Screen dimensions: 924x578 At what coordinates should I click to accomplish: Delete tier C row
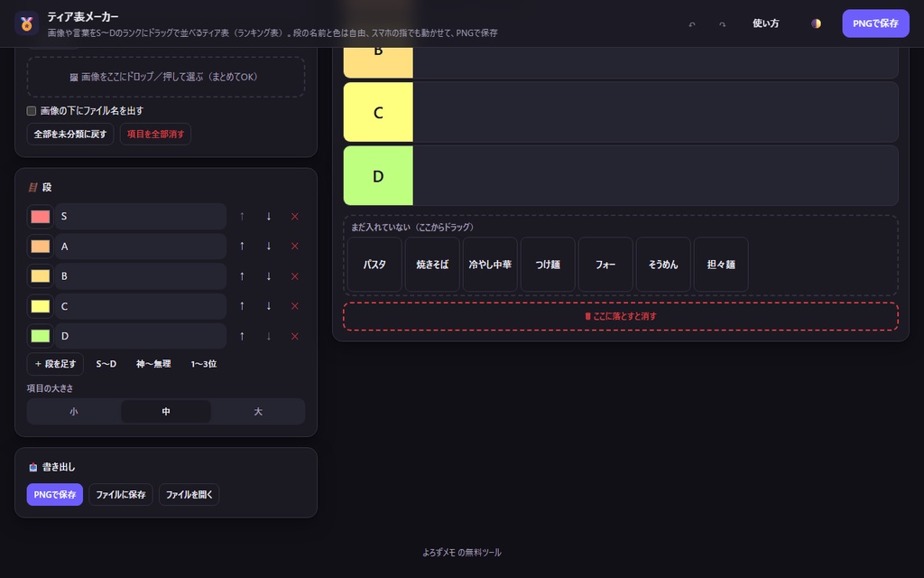point(295,306)
